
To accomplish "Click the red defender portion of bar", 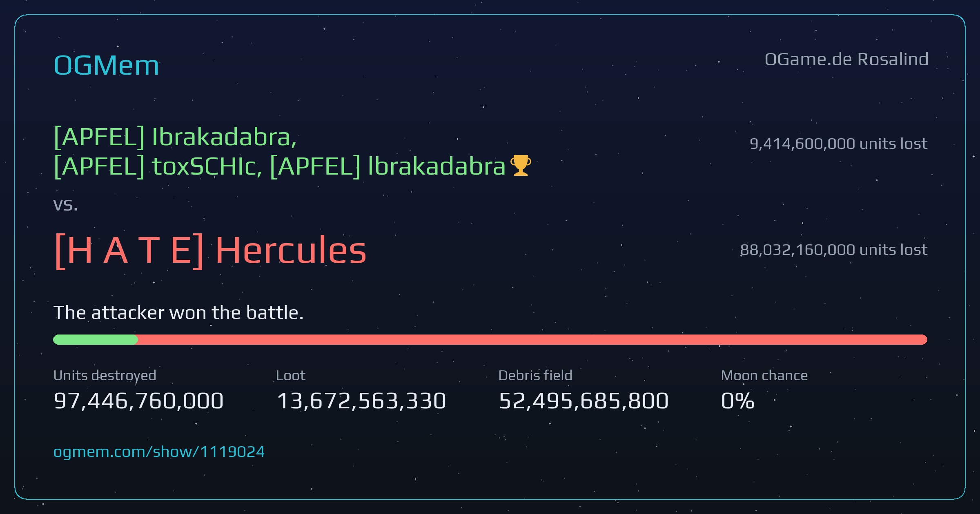I will (x=532, y=339).
